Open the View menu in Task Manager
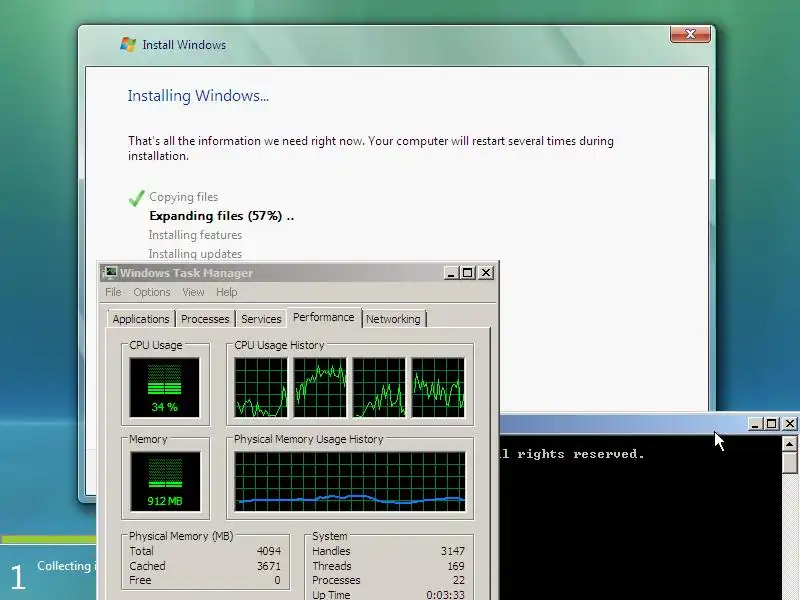Viewport: 800px width, 600px height. click(193, 292)
